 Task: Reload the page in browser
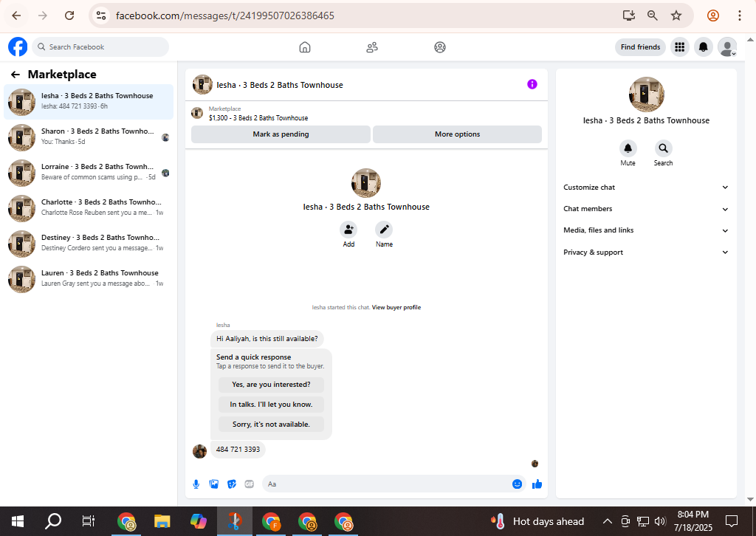pos(69,16)
